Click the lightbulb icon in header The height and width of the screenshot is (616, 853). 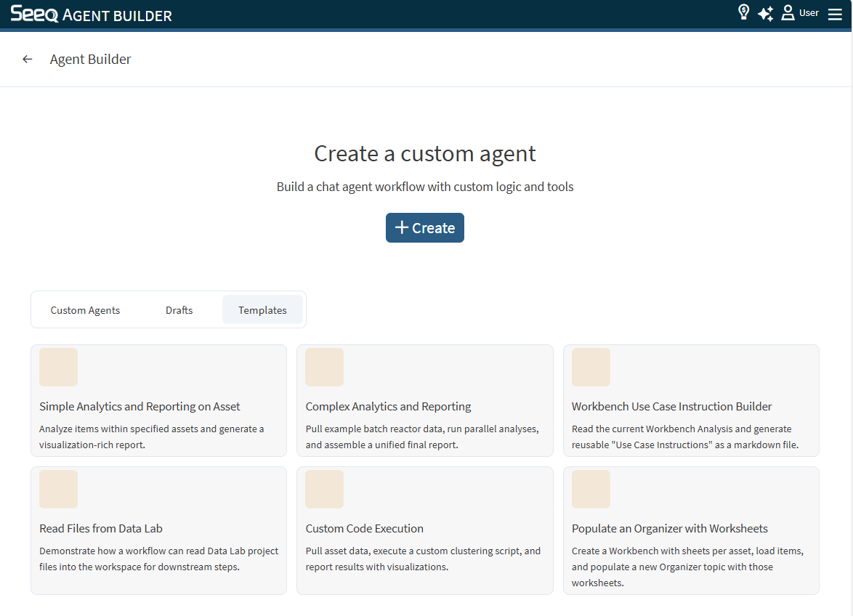[x=743, y=12]
